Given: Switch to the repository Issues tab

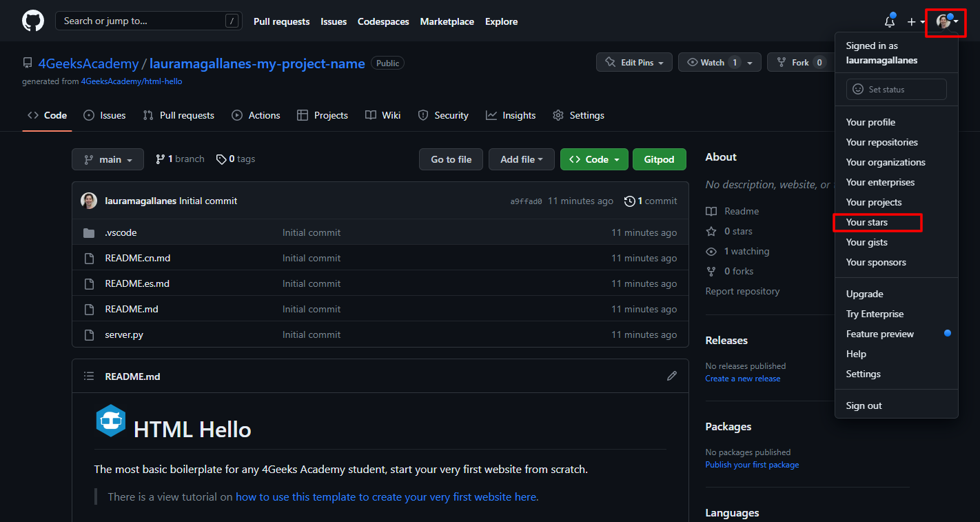Looking at the screenshot, I should click(104, 115).
